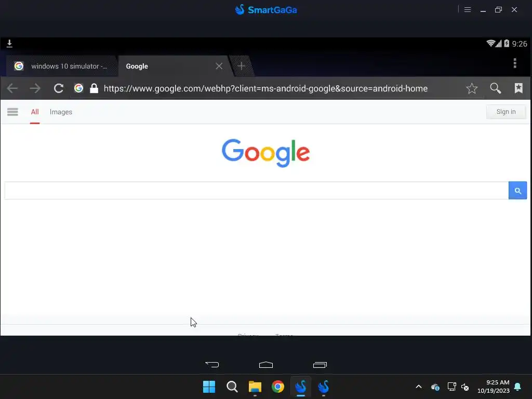The image size is (532, 399).
Task: Click the muted volume tray icon
Action: coord(465,387)
